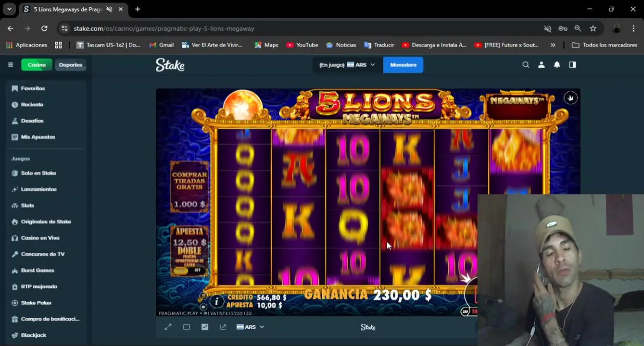Open Noticias bookmark
This screenshot has width=644, height=346.
click(341, 45)
